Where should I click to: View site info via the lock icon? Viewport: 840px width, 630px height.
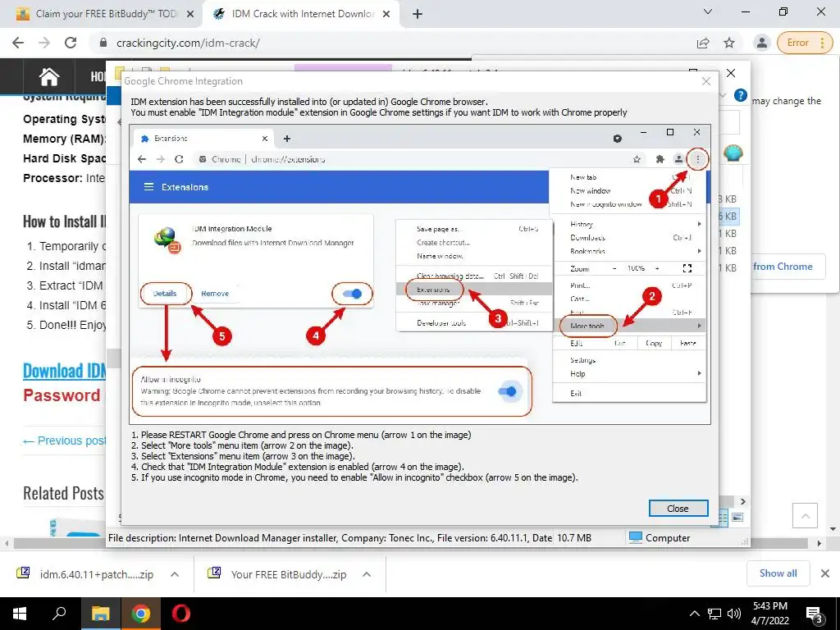(103, 43)
